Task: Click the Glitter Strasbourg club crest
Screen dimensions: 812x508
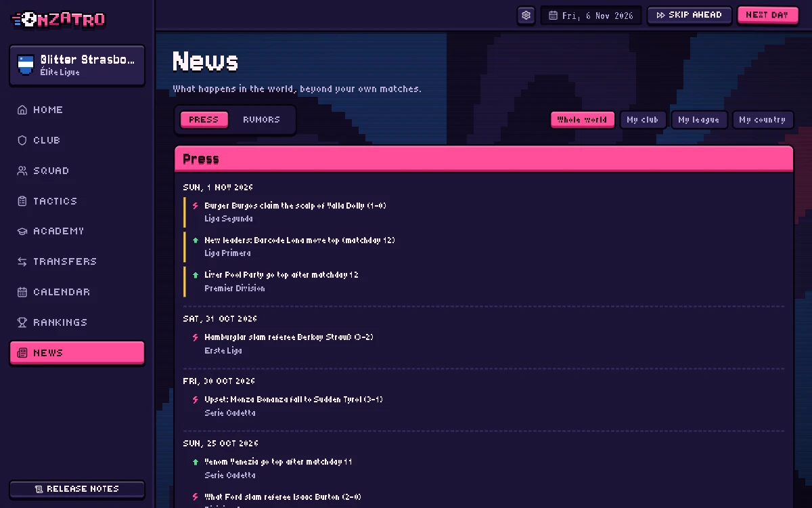Action: point(26,65)
